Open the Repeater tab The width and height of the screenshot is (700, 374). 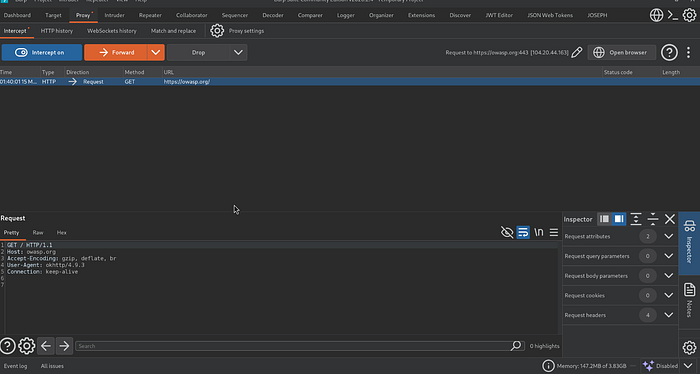click(150, 15)
